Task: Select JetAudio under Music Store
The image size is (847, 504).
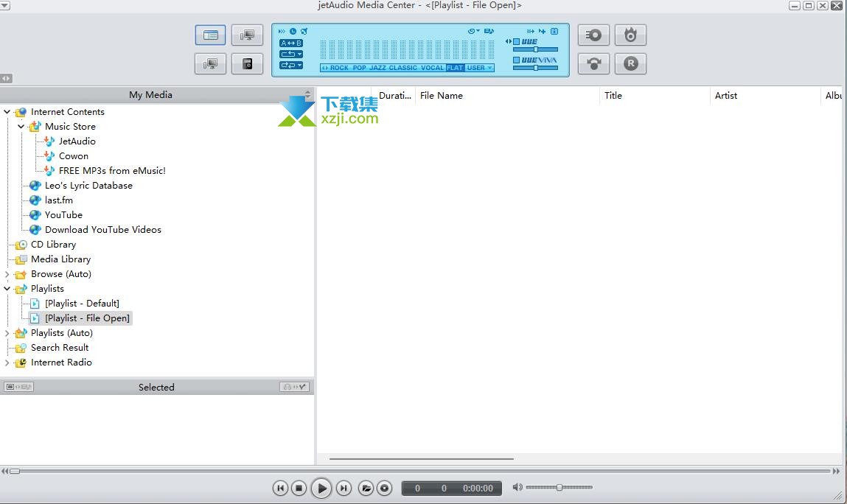Action: (x=77, y=141)
